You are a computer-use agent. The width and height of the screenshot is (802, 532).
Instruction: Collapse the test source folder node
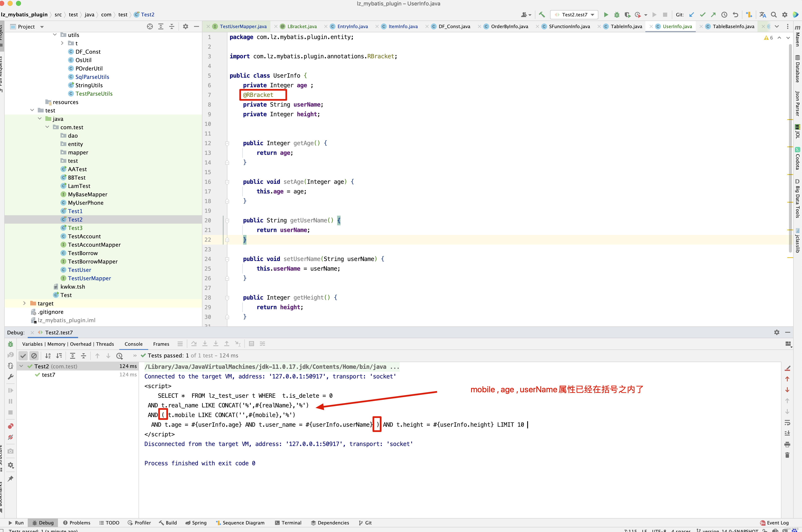click(32, 110)
